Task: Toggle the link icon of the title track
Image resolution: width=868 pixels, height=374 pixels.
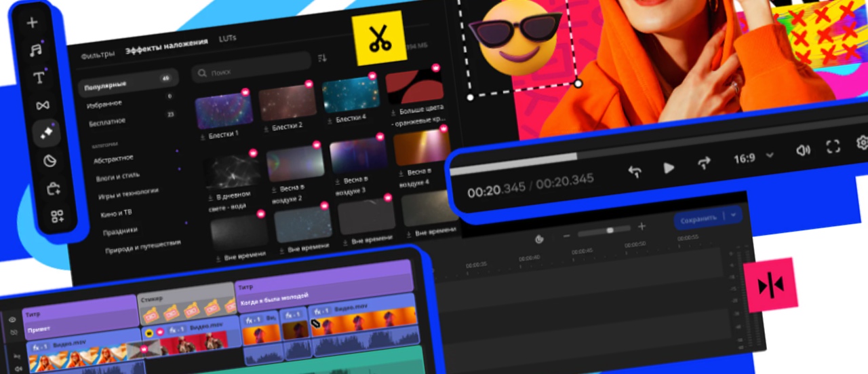Action: (x=13, y=333)
